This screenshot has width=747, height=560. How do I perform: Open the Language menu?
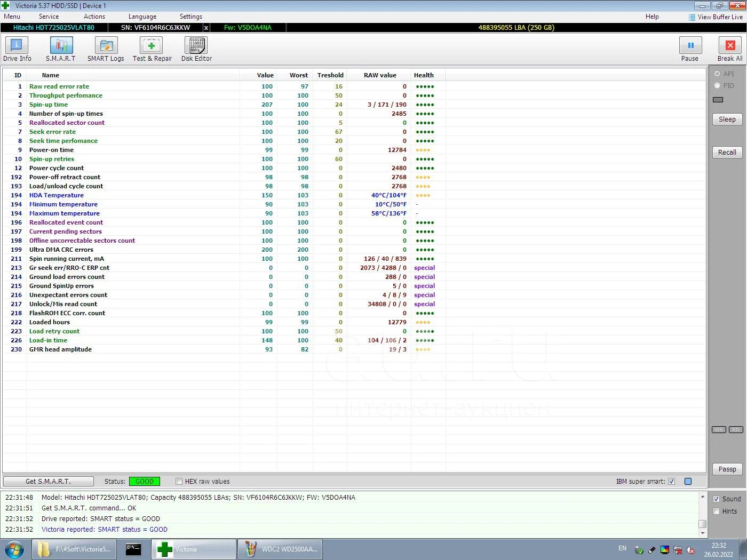coord(142,17)
